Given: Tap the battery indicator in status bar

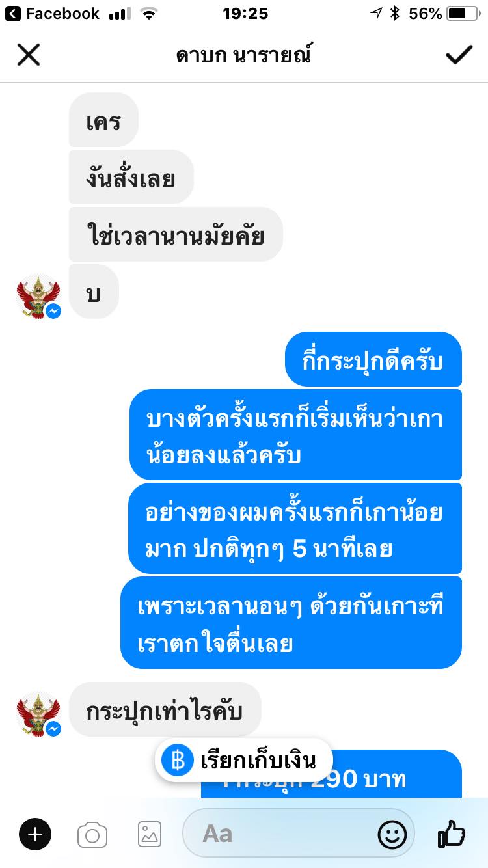Looking at the screenshot, I should tap(463, 13).
